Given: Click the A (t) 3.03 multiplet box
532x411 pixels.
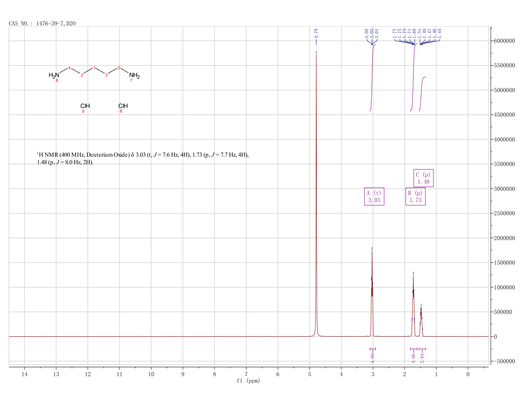Looking at the screenshot, I should (x=374, y=196).
